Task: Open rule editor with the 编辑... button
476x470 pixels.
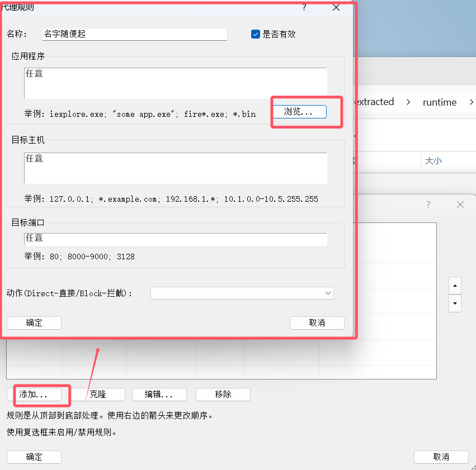Action: (159, 394)
